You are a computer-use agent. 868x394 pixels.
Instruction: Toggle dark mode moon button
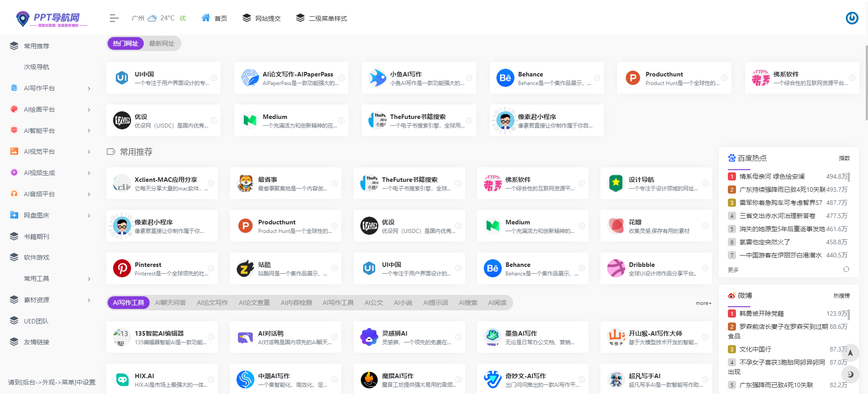[x=850, y=374]
